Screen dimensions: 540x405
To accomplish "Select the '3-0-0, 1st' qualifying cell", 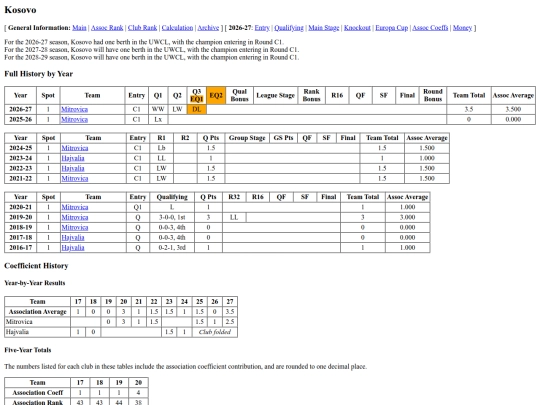I will click(172, 217).
